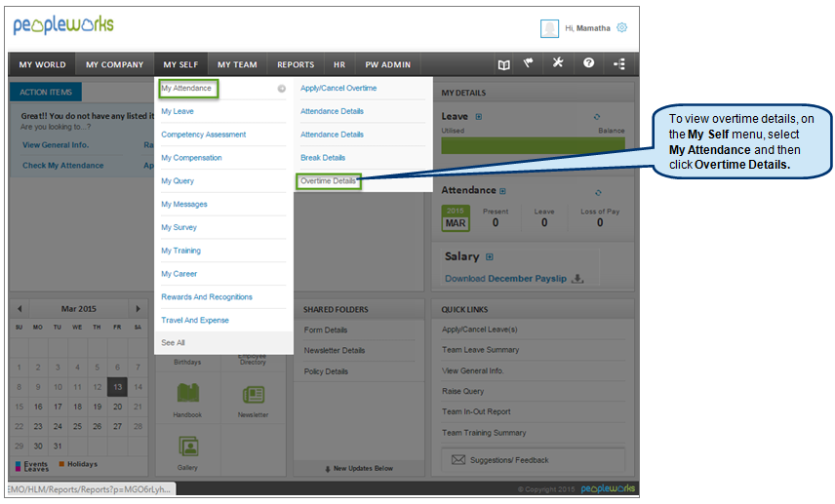
Task: Click Apply/Cancel Leave(s) quick link
Action: (x=479, y=330)
